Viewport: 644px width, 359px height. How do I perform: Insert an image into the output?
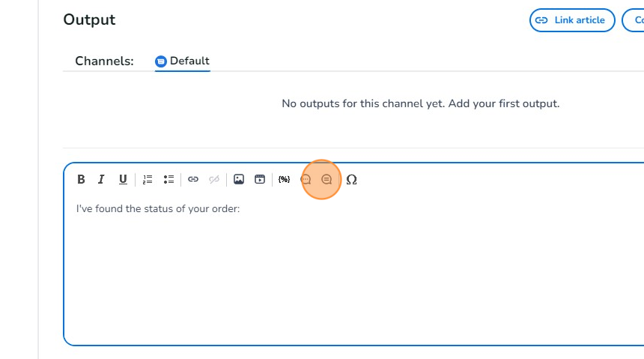[x=239, y=179]
